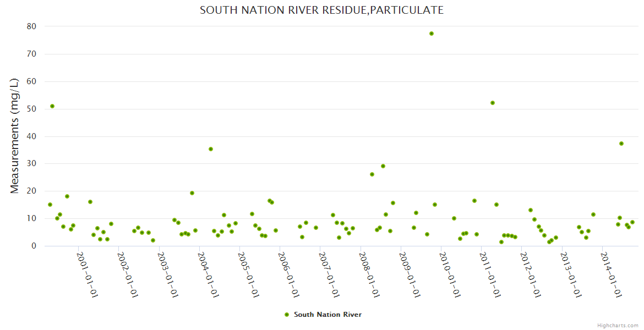The height and width of the screenshot is (330, 644).
Task: Open the Highcharts.com credits link
Action: click(618, 326)
